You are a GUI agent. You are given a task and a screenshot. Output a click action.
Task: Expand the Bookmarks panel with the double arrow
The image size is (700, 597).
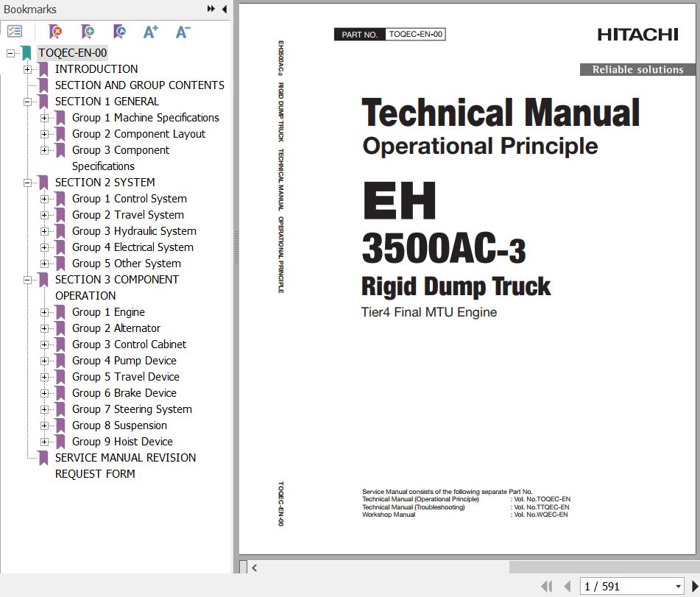[211, 9]
